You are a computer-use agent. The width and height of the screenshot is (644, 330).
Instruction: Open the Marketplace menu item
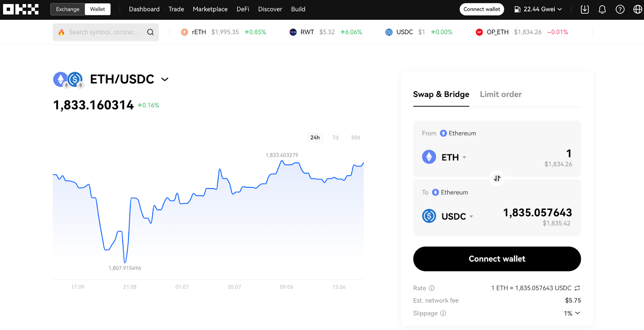210,9
